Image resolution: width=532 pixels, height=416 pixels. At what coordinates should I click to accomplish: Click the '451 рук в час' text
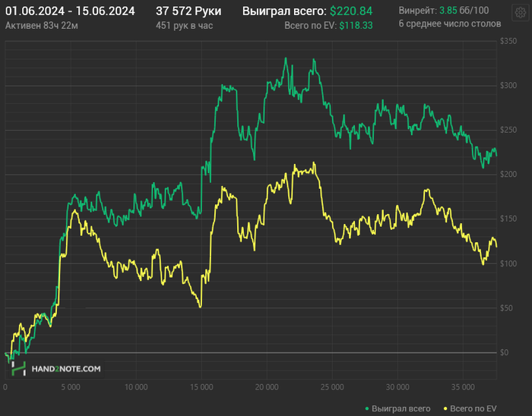coord(184,26)
